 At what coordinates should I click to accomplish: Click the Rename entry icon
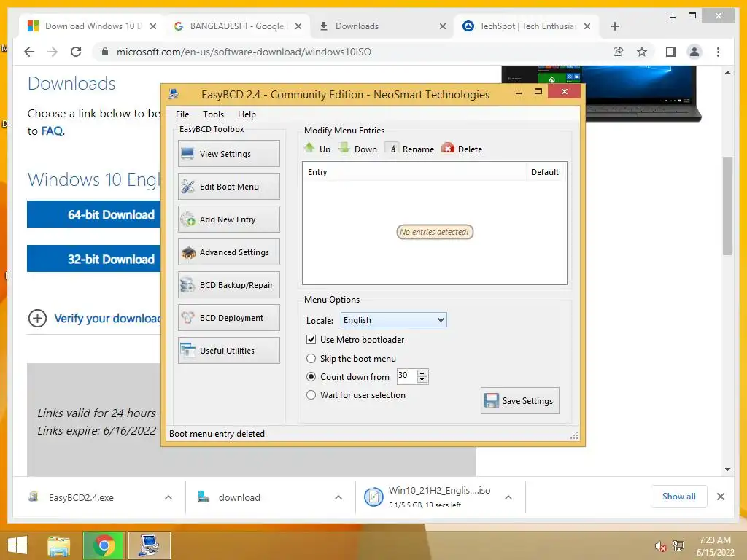point(392,149)
